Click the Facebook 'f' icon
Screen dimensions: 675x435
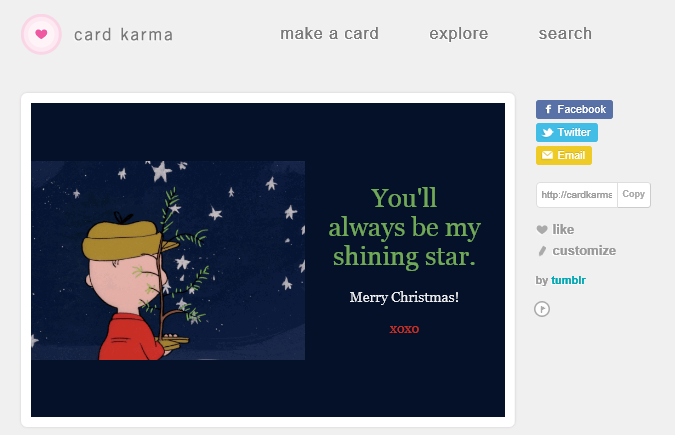pyautogui.click(x=549, y=109)
